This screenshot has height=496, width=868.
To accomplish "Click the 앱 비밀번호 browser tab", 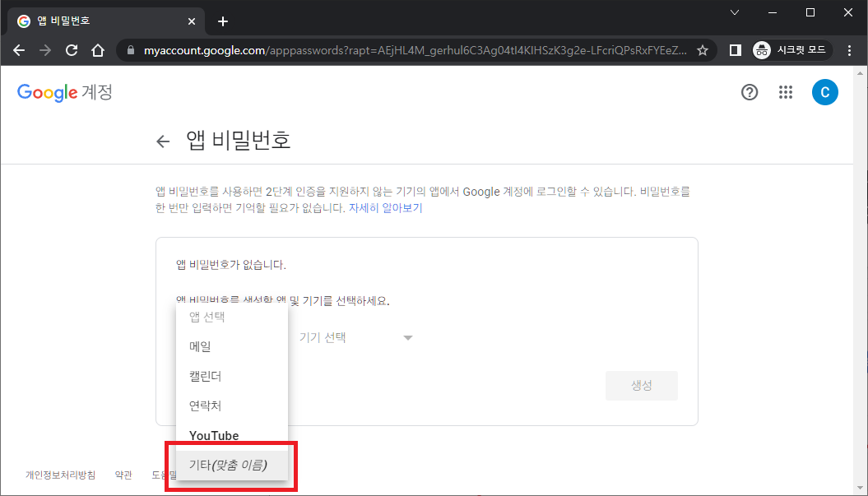I will pos(106,21).
